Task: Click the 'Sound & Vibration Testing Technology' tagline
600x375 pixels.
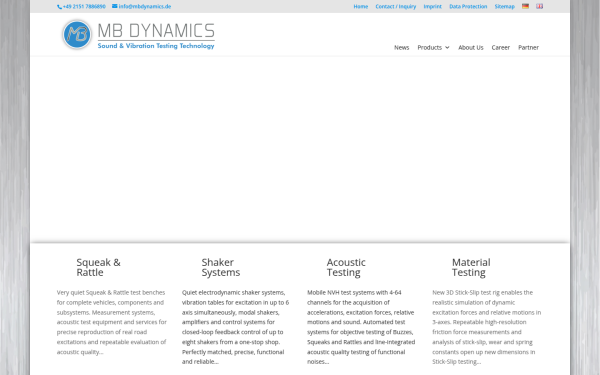Action: [156, 46]
